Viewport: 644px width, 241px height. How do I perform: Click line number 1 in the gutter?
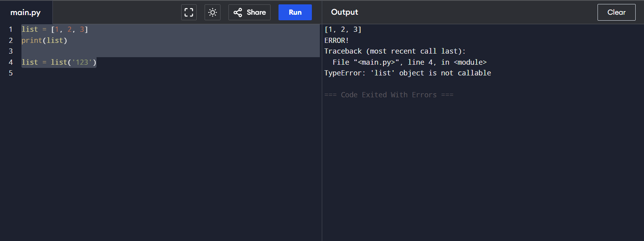click(x=11, y=29)
